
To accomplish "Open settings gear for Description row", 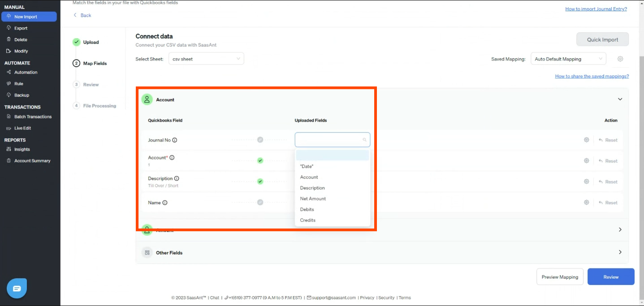I will click(x=586, y=182).
